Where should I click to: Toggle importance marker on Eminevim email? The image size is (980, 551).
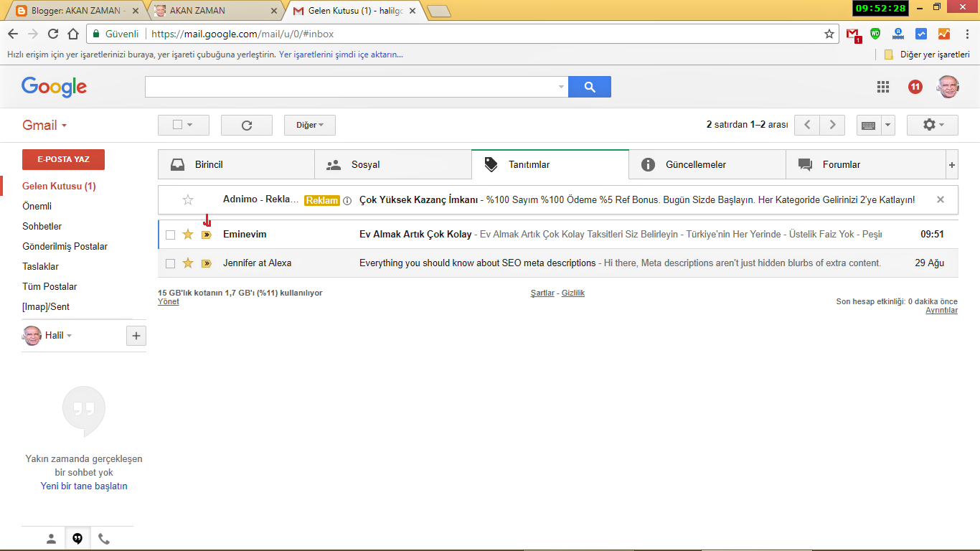click(207, 235)
